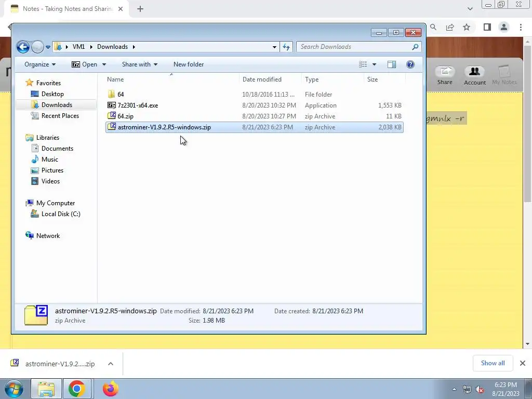532x399 pixels.
Task: Bookmark this page with star icon
Action: pos(467,27)
